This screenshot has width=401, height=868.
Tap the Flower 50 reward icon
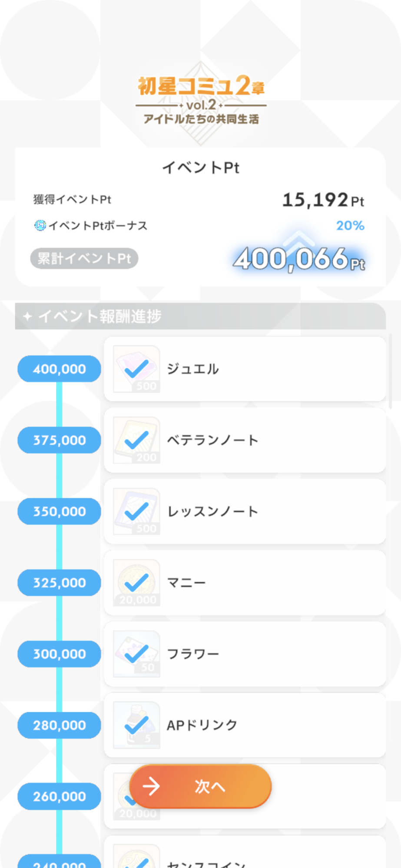(136, 654)
